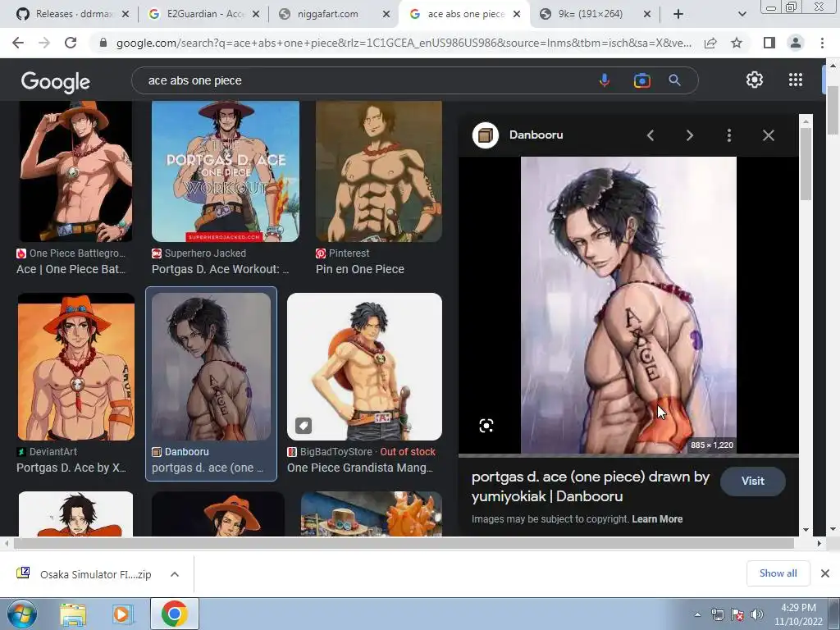Image resolution: width=840 pixels, height=630 pixels.
Task: Click the network icon in system tray
Action: tap(718, 614)
